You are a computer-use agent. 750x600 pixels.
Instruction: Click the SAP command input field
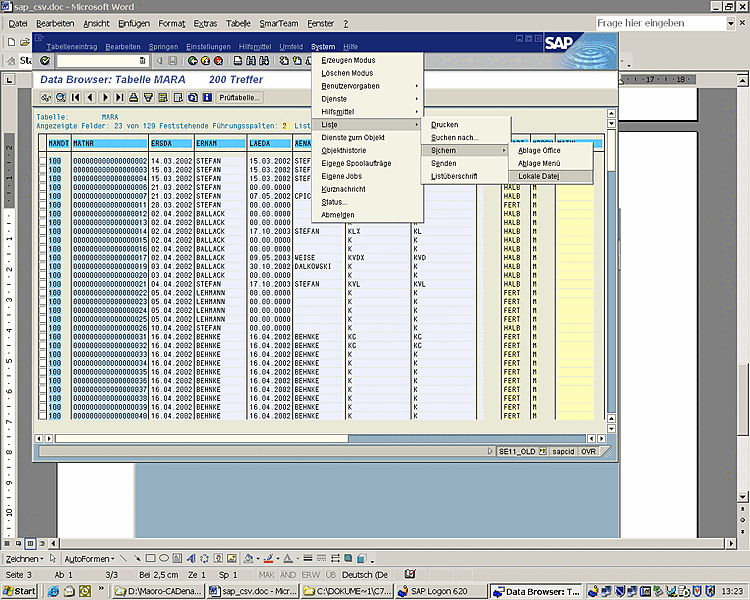(95, 62)
